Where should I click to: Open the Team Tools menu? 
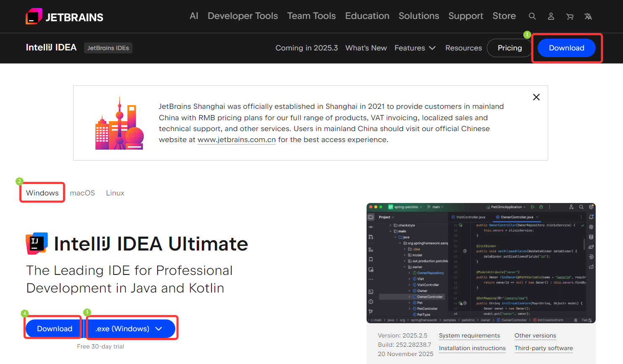311,16
